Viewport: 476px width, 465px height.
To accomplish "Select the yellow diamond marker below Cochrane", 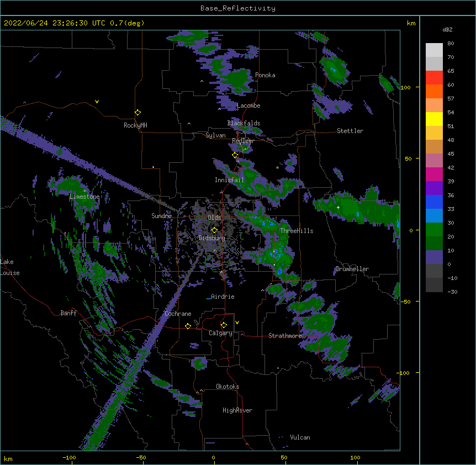I will 188,326.
